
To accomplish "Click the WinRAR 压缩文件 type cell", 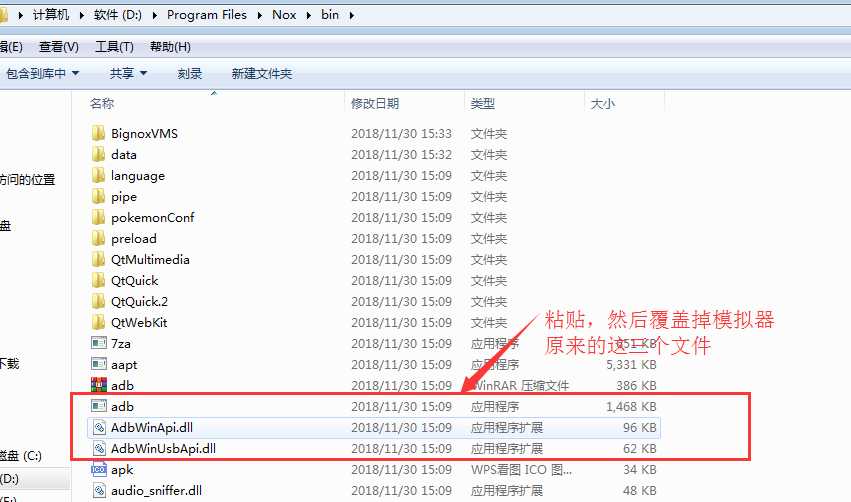I will (x=520, y=385).
